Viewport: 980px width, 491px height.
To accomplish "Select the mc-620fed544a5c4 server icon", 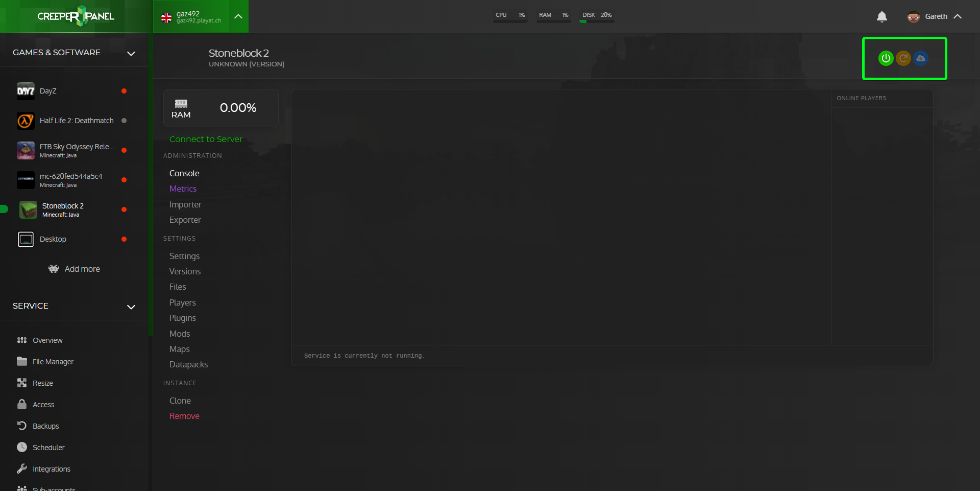I will 26,180.
